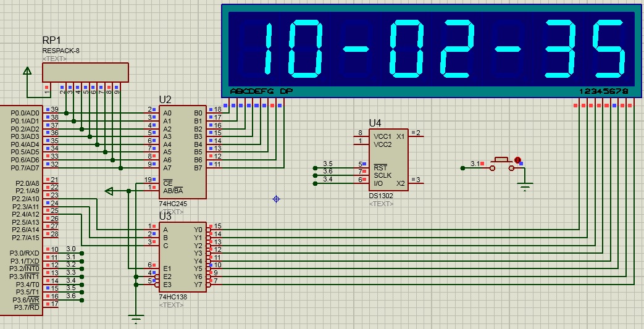
Task: Click the P3.0/RXD pin label
Action: (25, 253)
